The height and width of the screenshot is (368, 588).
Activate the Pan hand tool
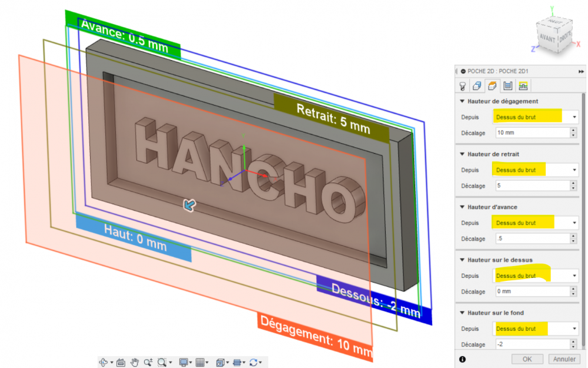pos(134,362)
